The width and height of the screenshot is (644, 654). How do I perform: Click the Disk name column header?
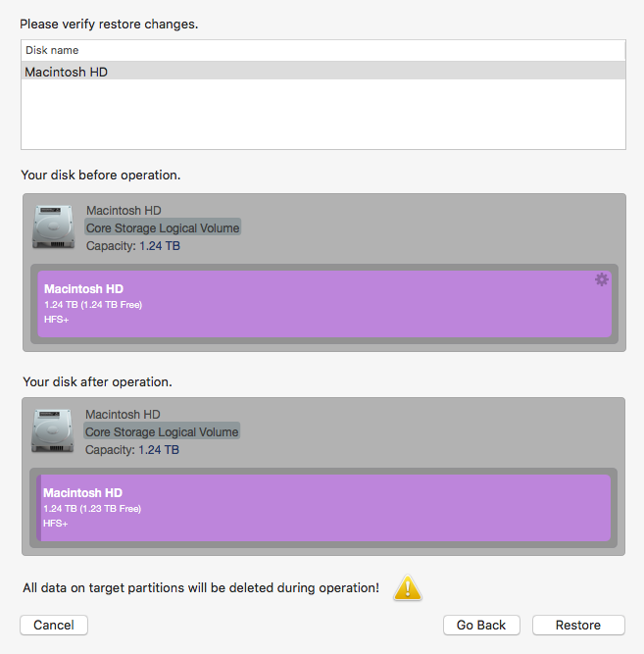pyautogui.click(x=323, y=50)
